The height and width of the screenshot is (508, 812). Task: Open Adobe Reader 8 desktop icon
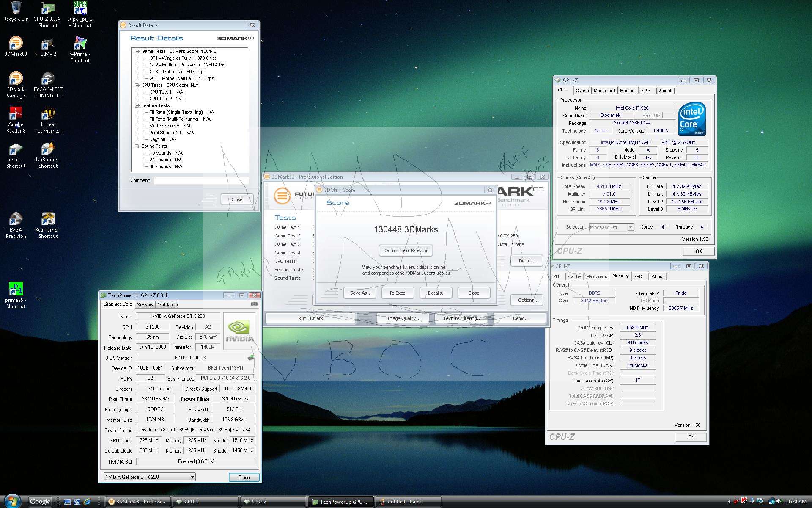coord(16,120)
